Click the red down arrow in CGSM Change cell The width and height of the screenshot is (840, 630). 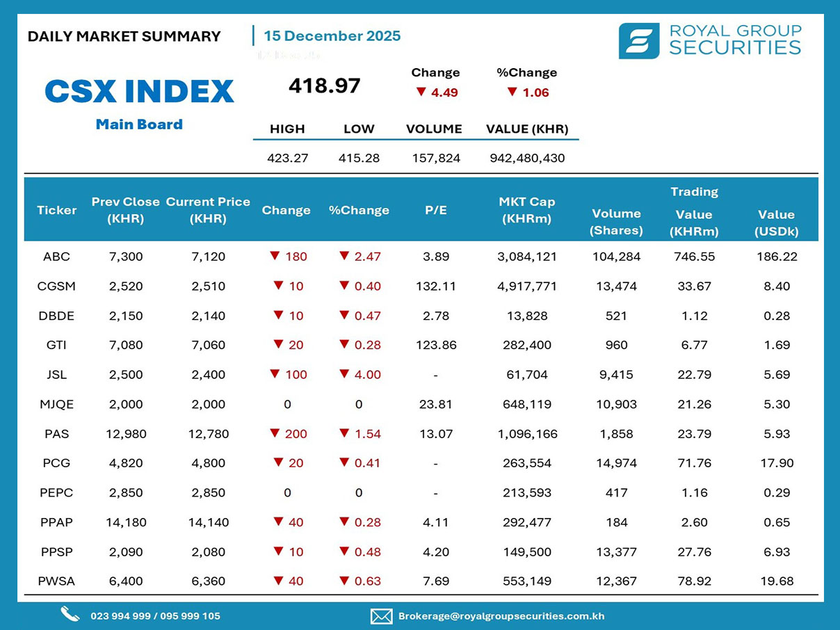[278, 286]
